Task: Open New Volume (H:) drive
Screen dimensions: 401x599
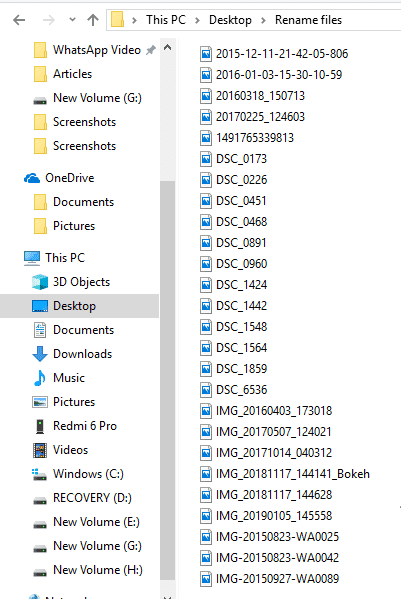Action: (x=97, y=570)
